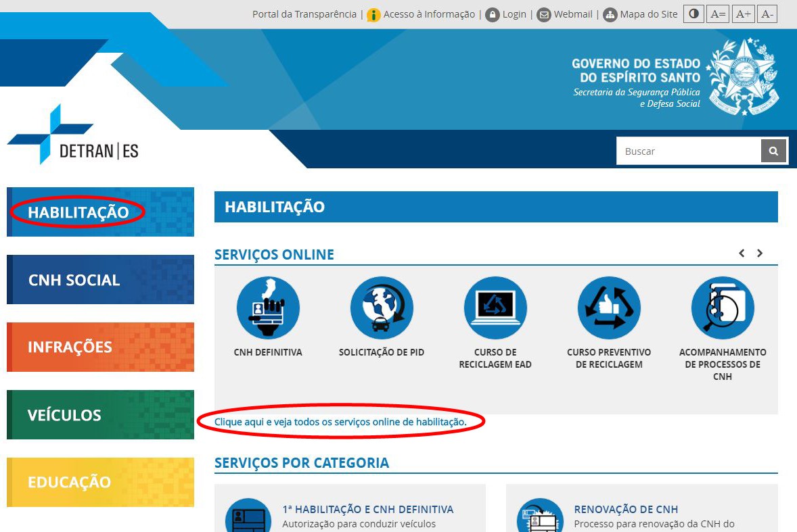This screenshot has width=797, height=532.
Task: Click the search magnifier button
Action: click(773, 151)
